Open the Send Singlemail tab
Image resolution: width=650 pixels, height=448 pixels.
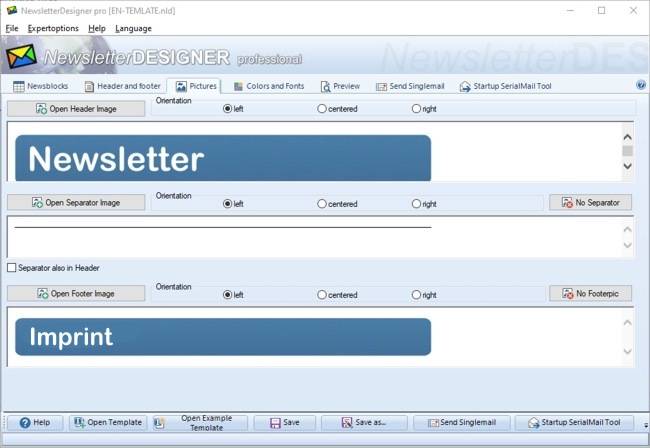click(x=410, y=86)
